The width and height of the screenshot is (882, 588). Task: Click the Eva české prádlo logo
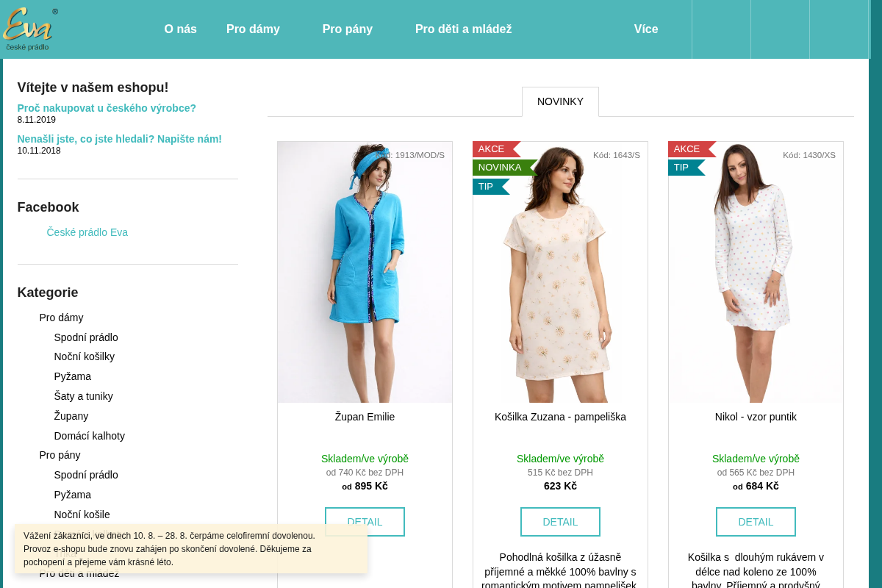(x=29, y=29)
